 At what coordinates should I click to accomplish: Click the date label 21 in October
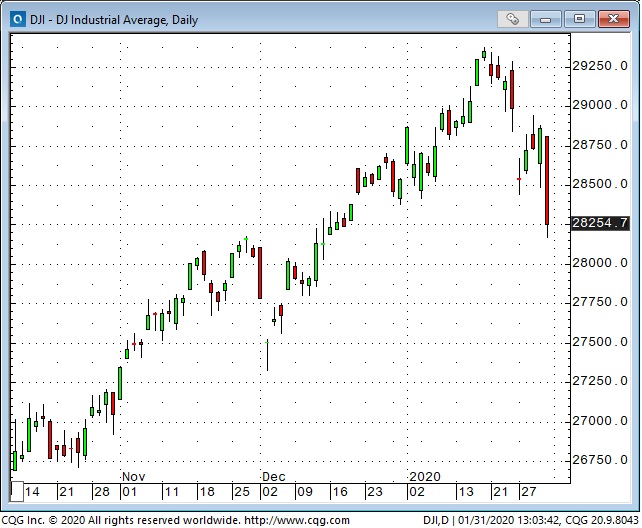(67, 492)
